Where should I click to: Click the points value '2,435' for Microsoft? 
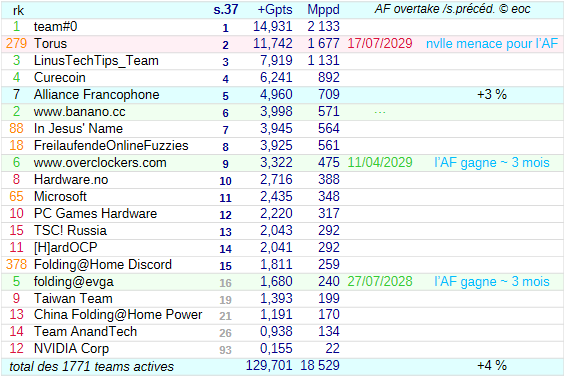(x=276, y=196)
